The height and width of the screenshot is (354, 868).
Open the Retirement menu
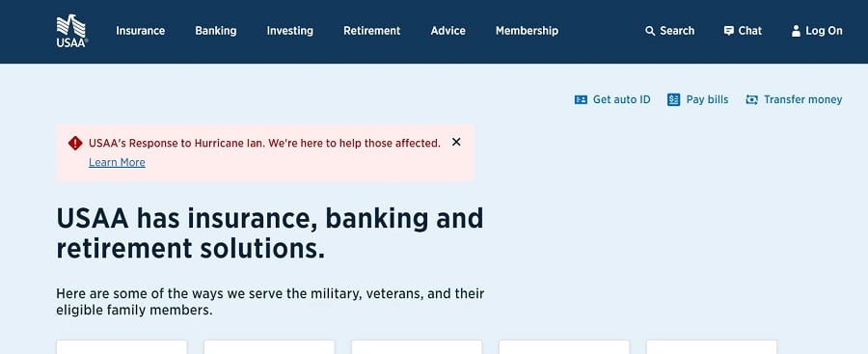pyautogui.click(x=371, y=31)
